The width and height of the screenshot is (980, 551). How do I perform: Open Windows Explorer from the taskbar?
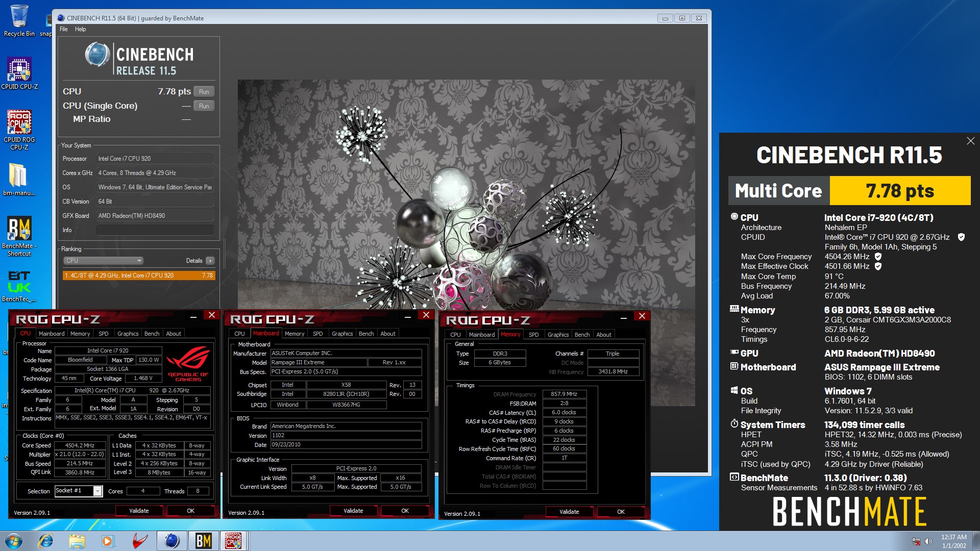[x=77, y=541]
